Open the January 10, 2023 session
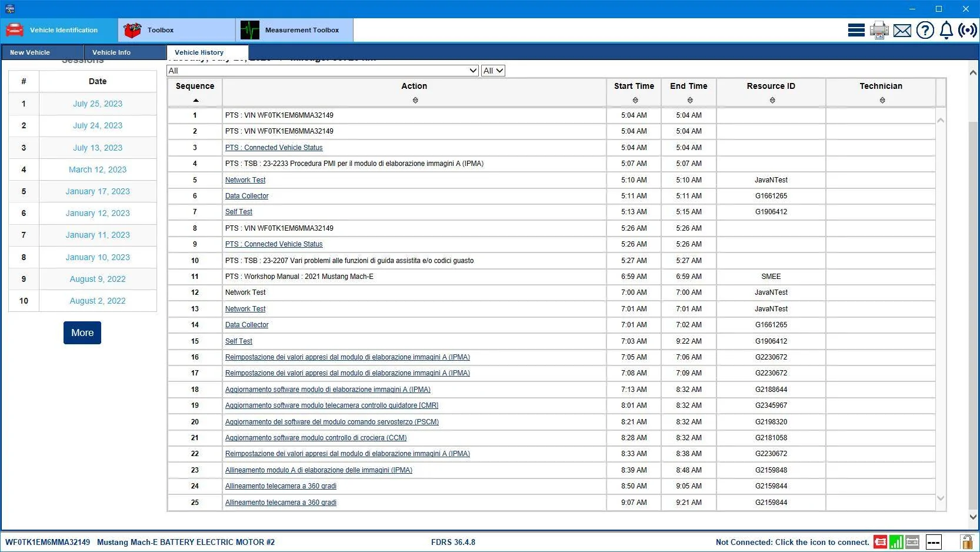 point(98,257)
